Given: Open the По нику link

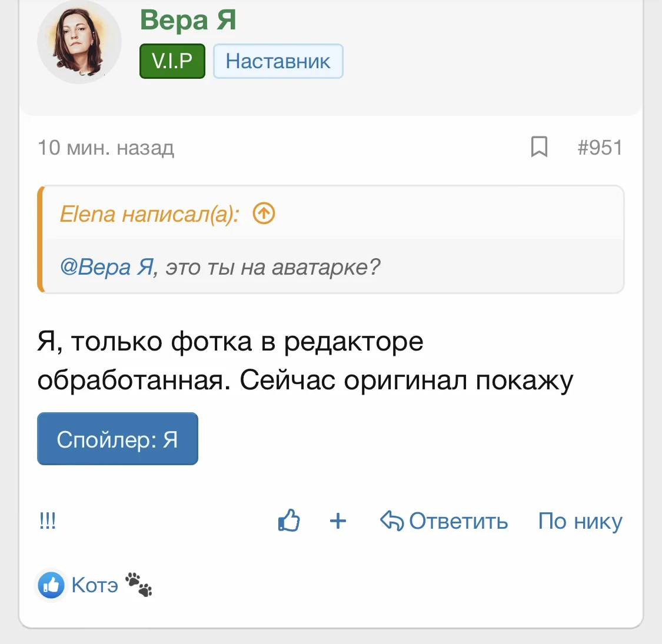Looking at the screenshot, I should (x=580, y=521).
